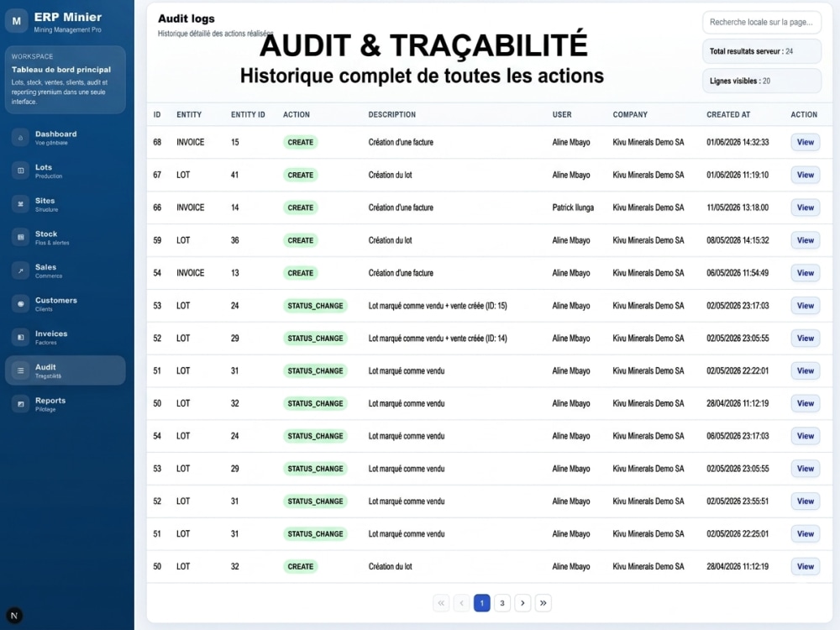This screenshot has width=840, height=630.
Task: Click View for audit log ID 59
Action: pos(806,240)
